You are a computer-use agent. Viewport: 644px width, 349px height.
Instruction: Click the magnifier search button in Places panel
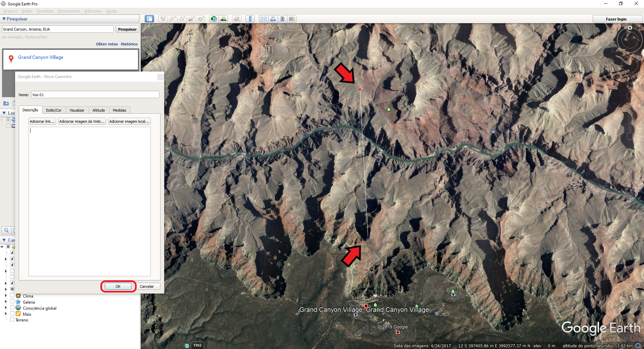coord(6,230)
